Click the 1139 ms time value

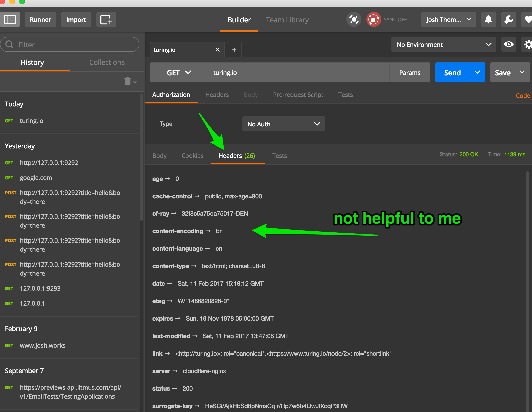[515, 155]
